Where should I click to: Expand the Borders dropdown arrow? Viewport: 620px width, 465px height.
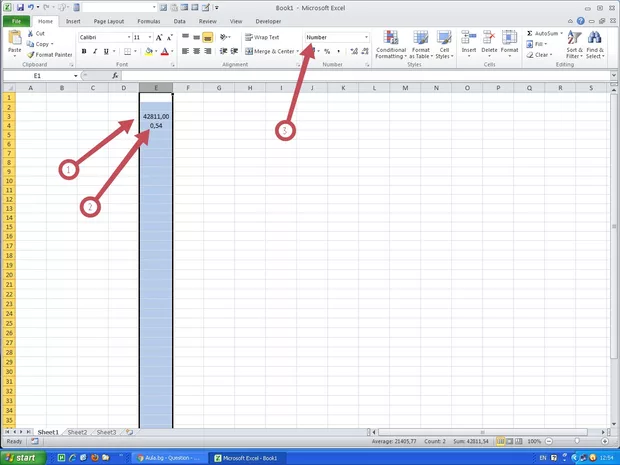[135, 51]
